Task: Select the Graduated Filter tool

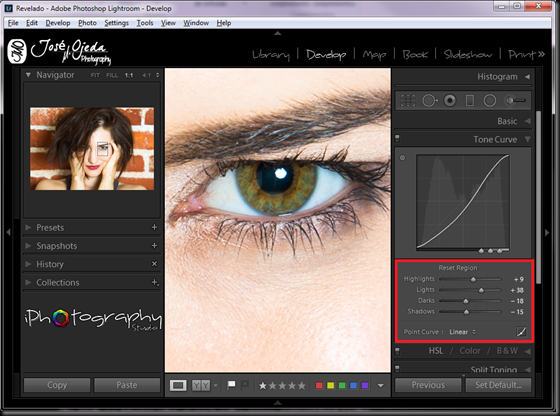Action: coord(470,101)
